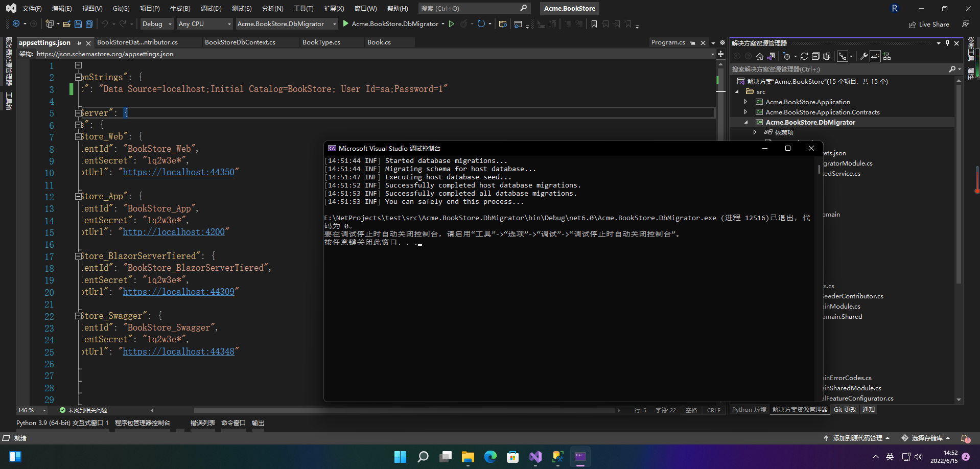Open the 调试(D) menu
The image size is (980, 469).
point(211,9)
